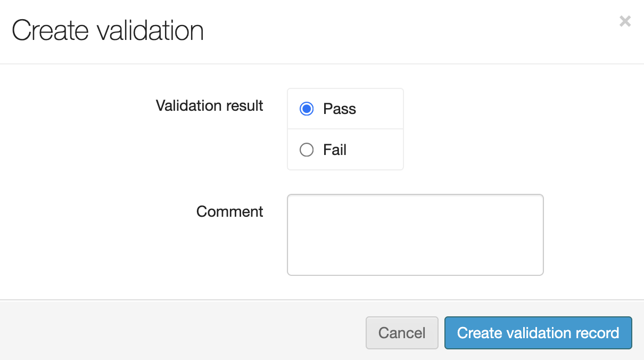
Task: Click the Fail option label text
Action: tap(335, 150)
